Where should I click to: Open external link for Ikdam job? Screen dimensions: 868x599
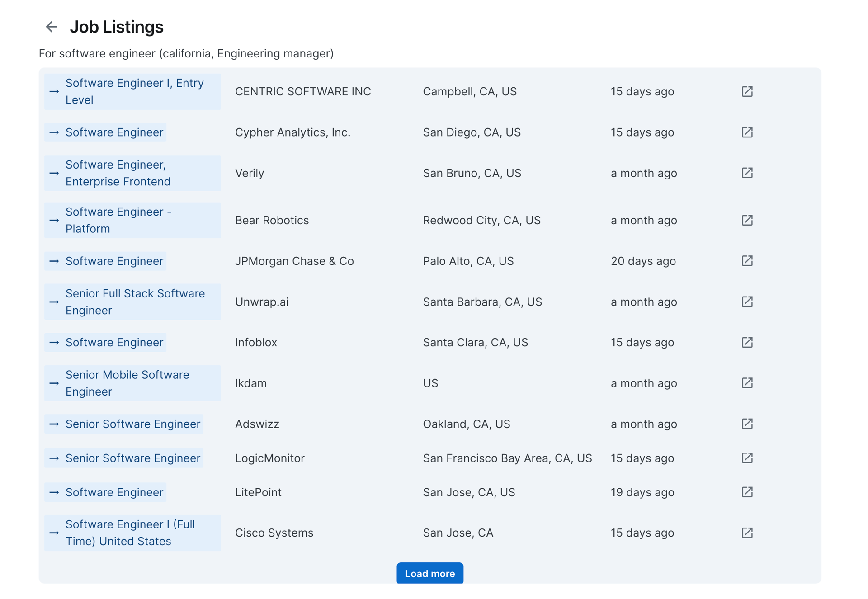(747, 383)
